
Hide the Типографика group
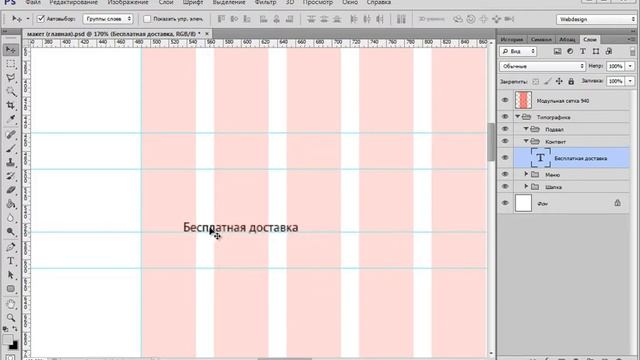pyautogui.click(x=505, y=117)
